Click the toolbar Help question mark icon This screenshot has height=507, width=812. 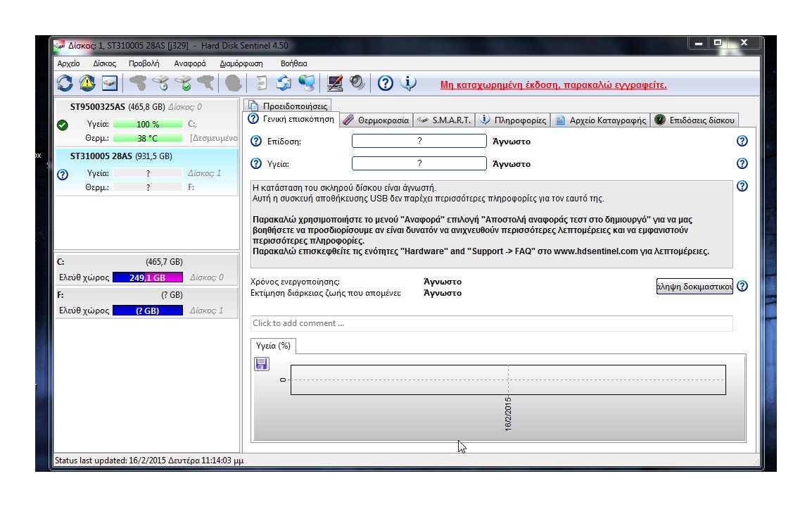tap(386, 83)
